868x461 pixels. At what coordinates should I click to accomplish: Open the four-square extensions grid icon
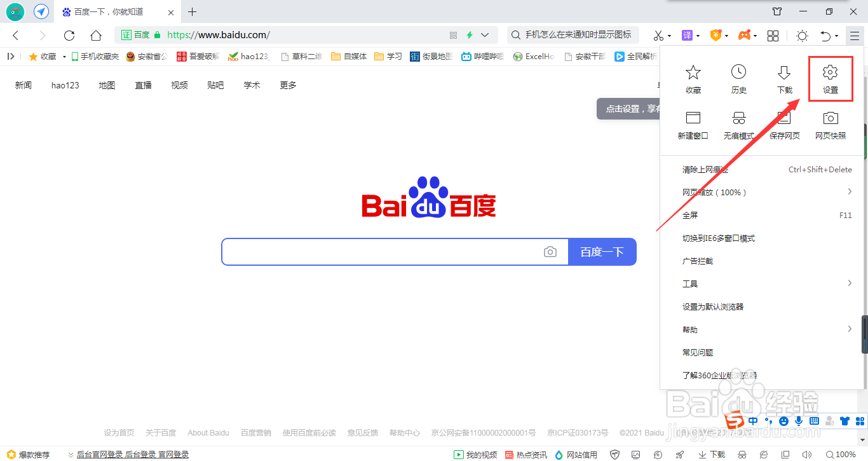click(x=773, y=36)
